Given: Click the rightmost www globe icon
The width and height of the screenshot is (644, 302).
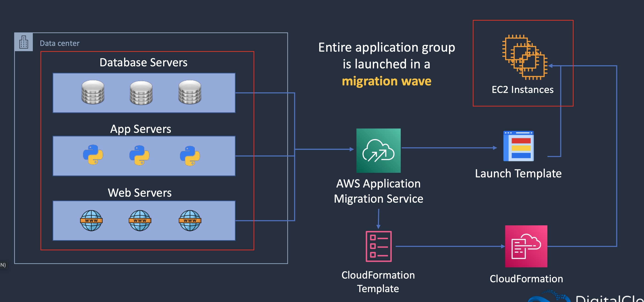Looking at the screenshot, I should 190,221.
